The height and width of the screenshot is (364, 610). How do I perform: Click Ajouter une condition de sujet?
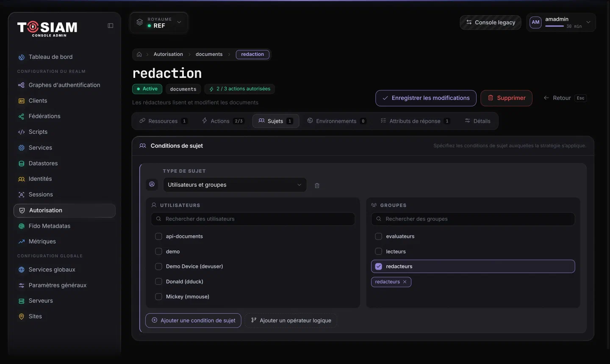pyautogui.click(x=194, y=321)
